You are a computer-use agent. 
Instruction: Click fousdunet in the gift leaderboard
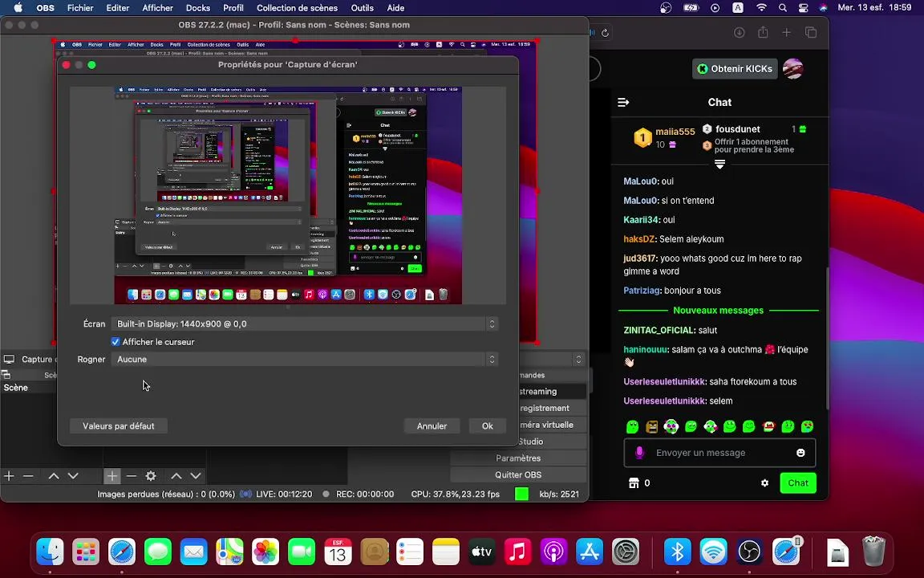coord(738,129)
